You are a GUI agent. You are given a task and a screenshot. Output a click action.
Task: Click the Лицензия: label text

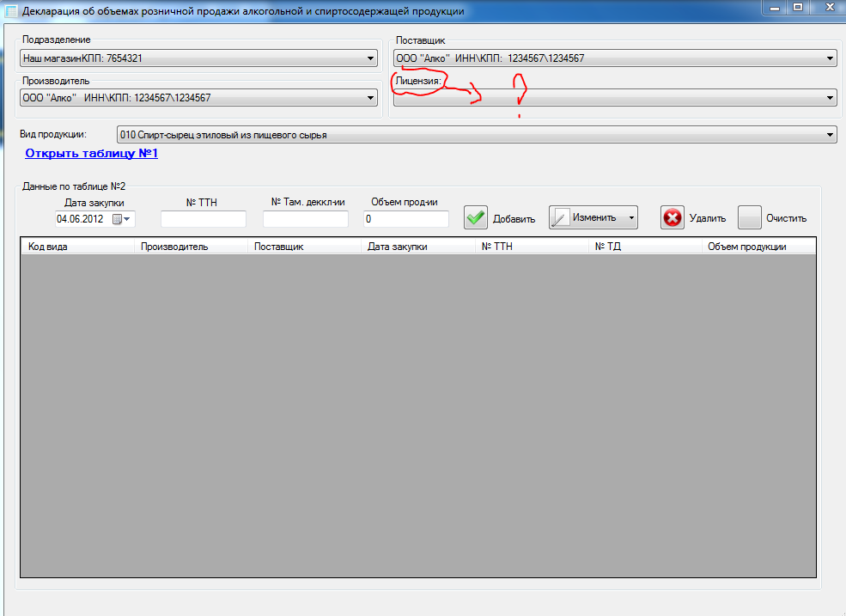[418, 81]
